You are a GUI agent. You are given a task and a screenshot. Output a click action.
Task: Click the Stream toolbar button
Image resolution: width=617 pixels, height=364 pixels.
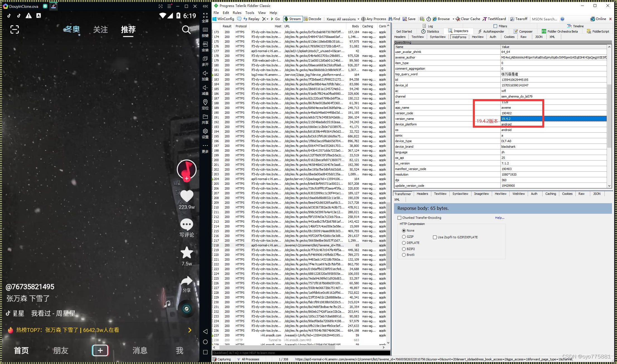[x=292, y=19]
